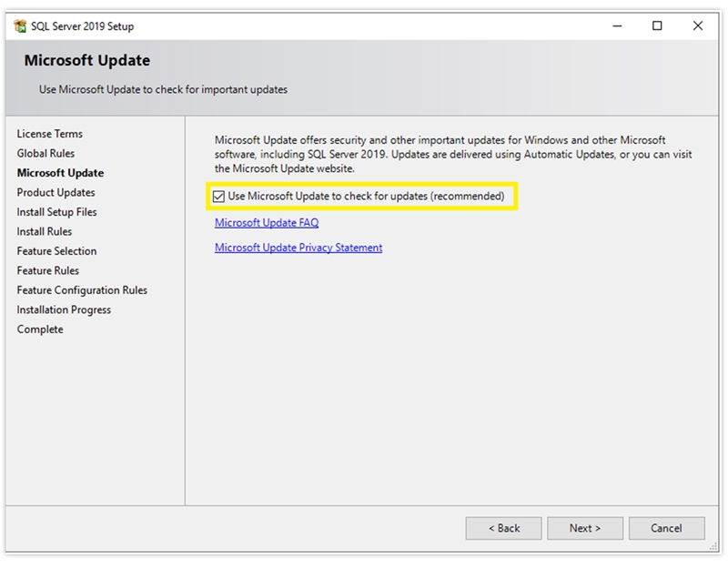
Task: Go to previous page with Back button
Action: click(x=503, y=528)
